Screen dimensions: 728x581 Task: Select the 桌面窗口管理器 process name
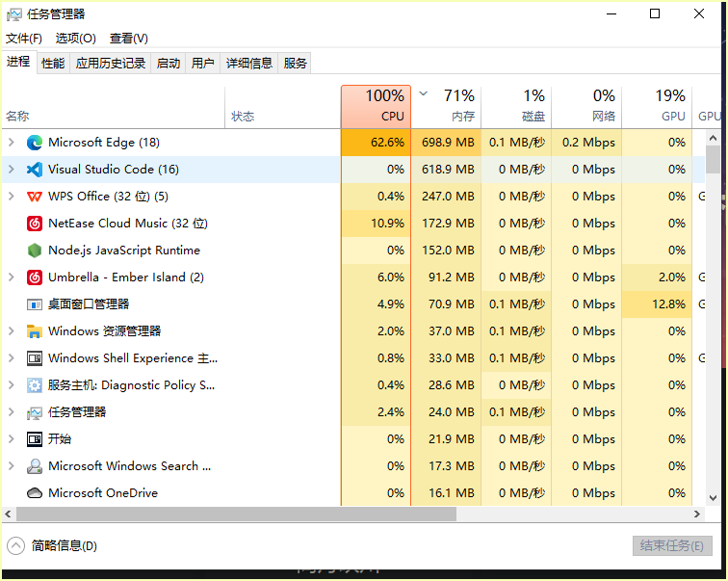click(x=89, y=304)
